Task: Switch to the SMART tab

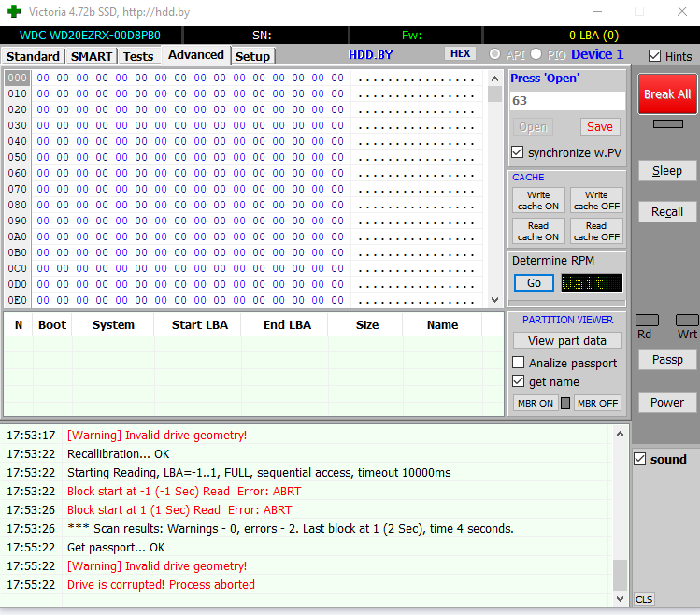Action: (92, 56)
